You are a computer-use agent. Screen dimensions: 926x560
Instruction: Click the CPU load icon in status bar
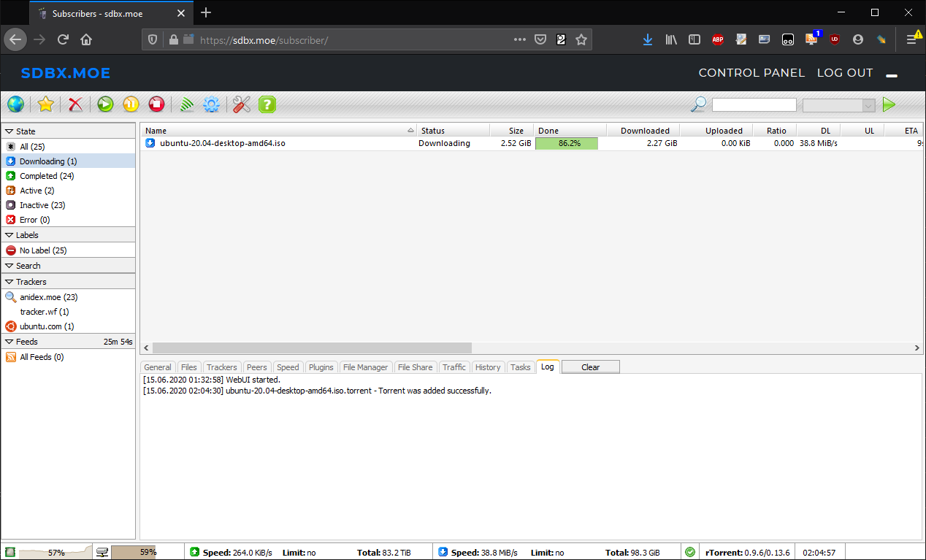click(x=10, y=552)
